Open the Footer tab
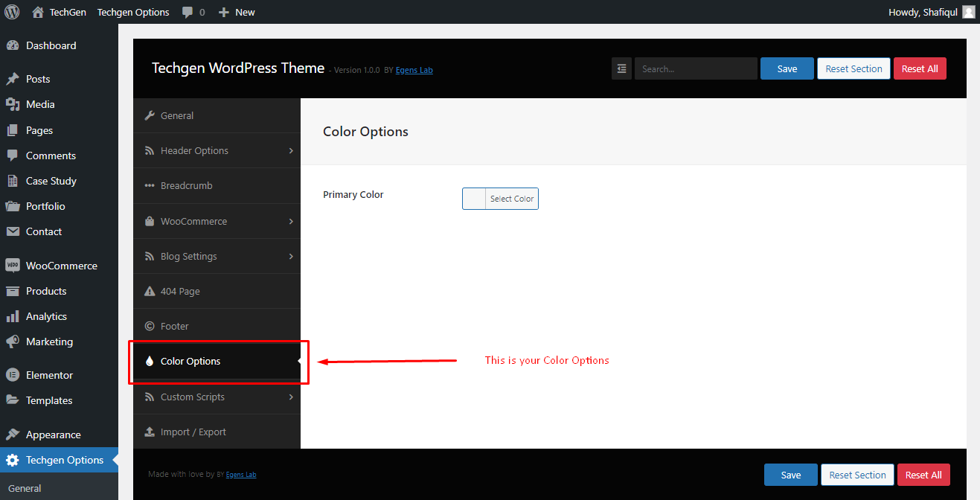980x500 pixels. coord(217,326)
